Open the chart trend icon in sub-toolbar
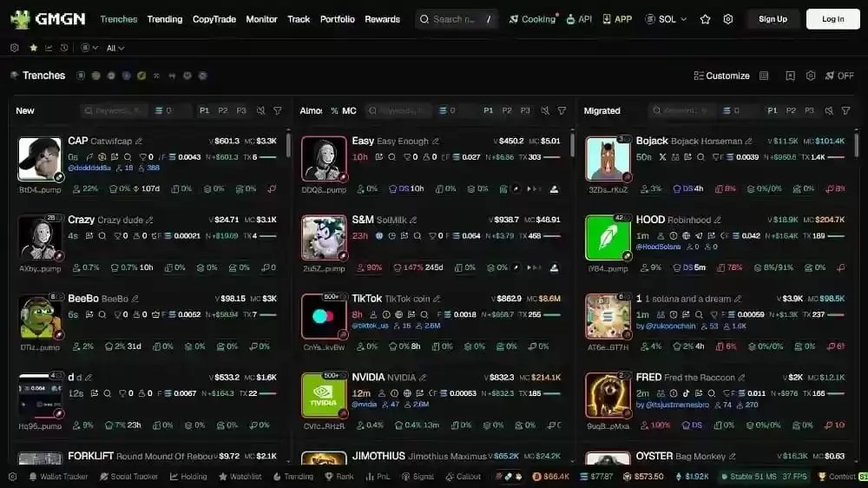The width and height of the screenshot is (868, 488). (49, 48)
